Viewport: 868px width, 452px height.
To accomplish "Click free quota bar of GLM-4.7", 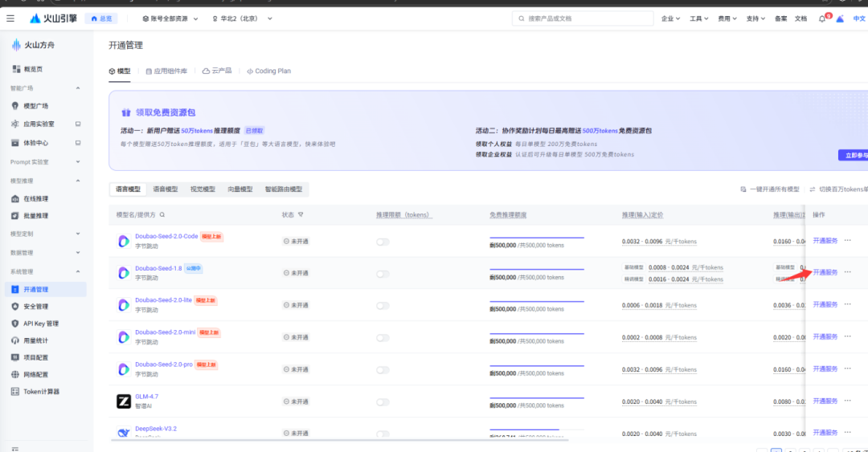I will [x=537, y=398].
